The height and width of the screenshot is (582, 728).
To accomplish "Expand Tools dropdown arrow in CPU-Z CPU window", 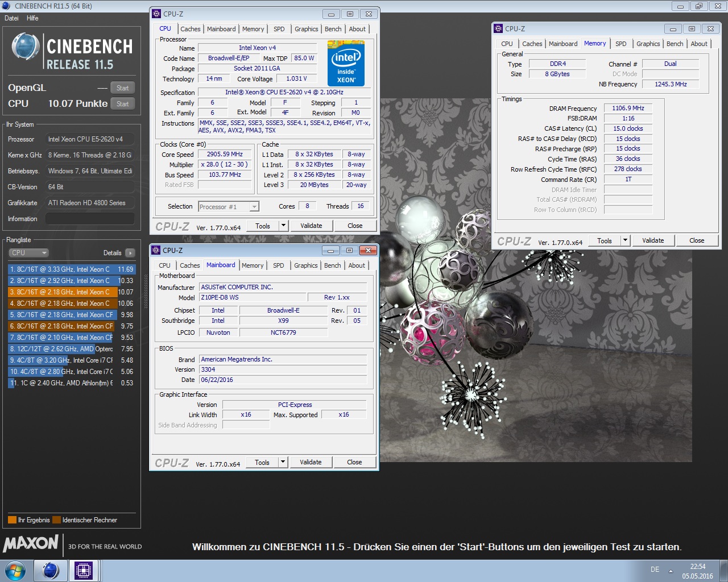I will [283, 226].
